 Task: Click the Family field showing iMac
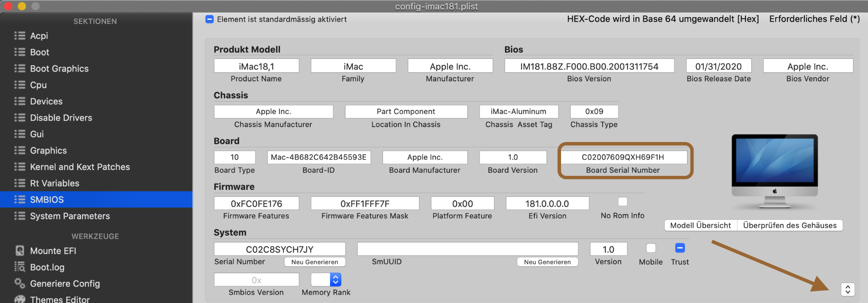coord(353,66)
